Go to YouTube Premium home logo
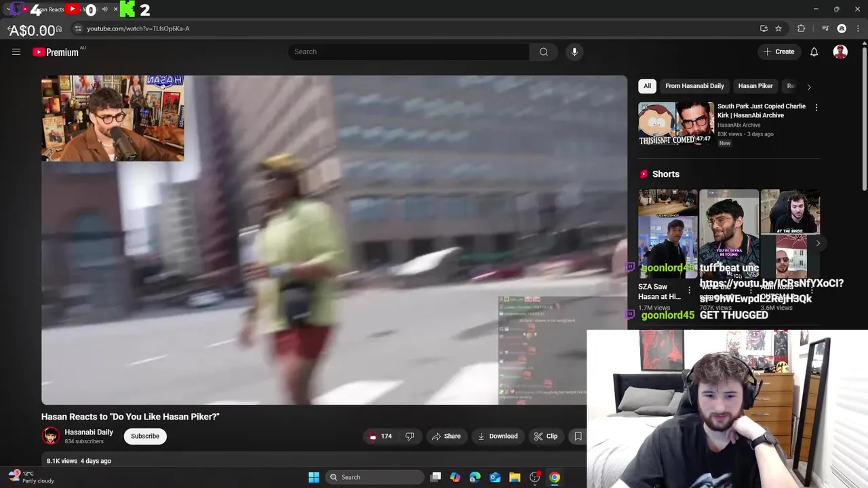The image size is (868, 488). 56,52
